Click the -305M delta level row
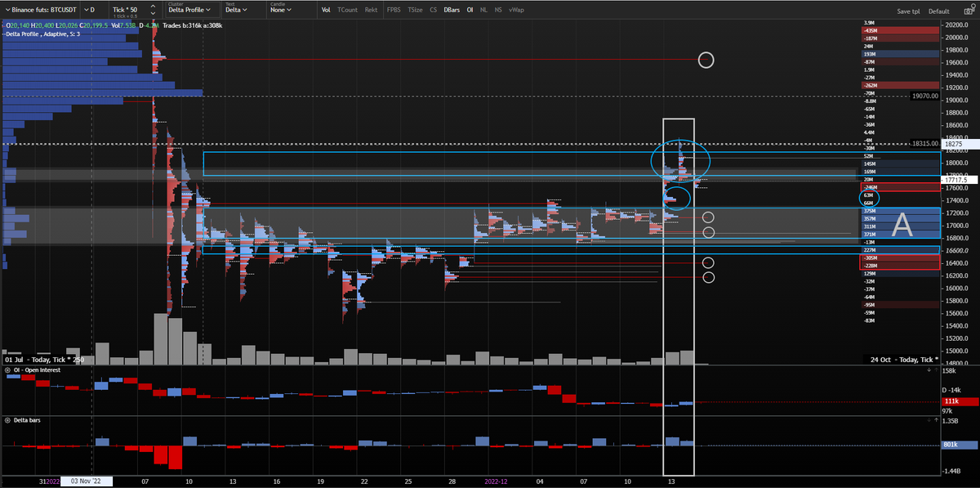This screenshot has height=488, width=980. point(900,257)
